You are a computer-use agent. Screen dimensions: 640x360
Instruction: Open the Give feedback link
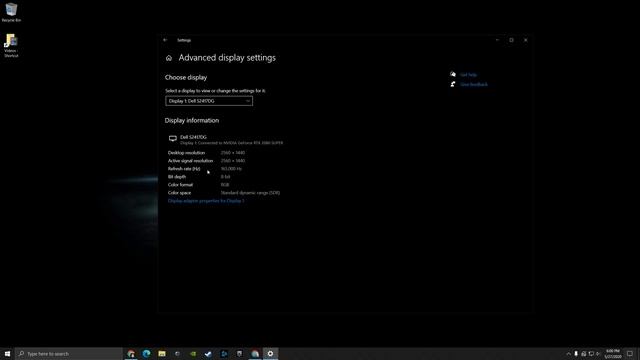click(473, 84)
